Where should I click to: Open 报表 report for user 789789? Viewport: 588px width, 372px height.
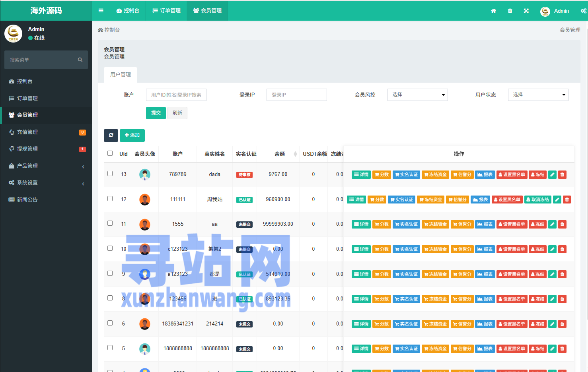[485, 174]
